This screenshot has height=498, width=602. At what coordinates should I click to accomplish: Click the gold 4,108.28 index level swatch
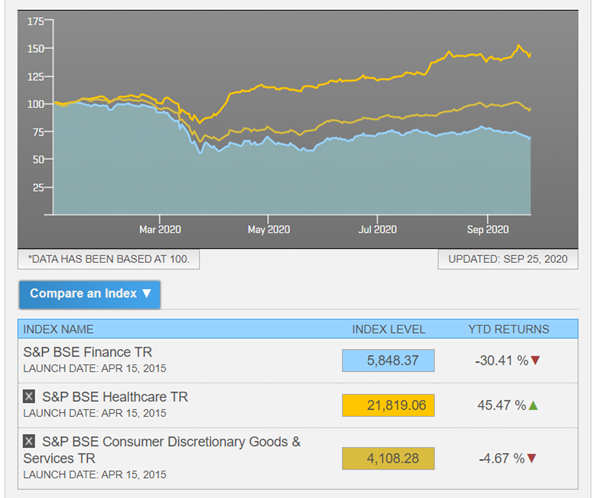(388, 458)
